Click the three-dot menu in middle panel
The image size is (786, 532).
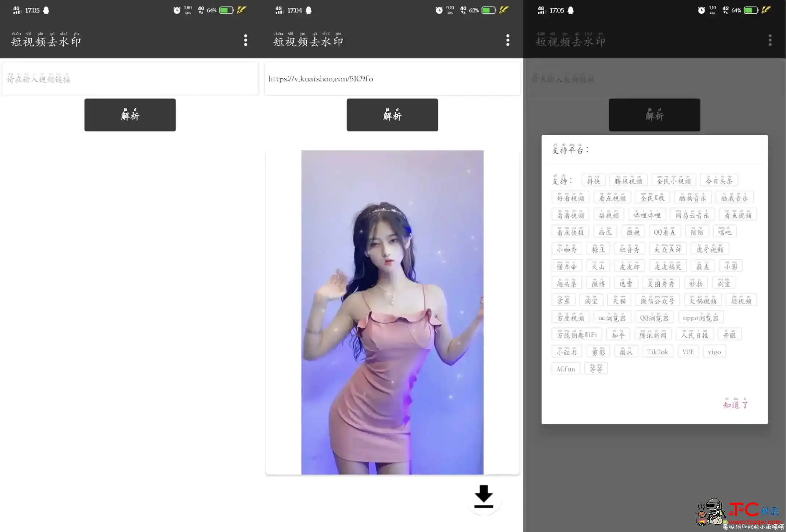[508, 40]
